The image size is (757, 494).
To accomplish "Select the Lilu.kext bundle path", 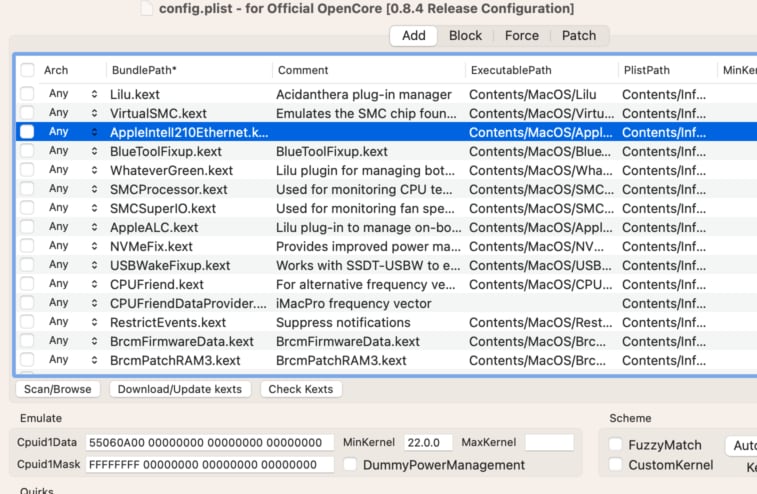I will click(135, 94).
